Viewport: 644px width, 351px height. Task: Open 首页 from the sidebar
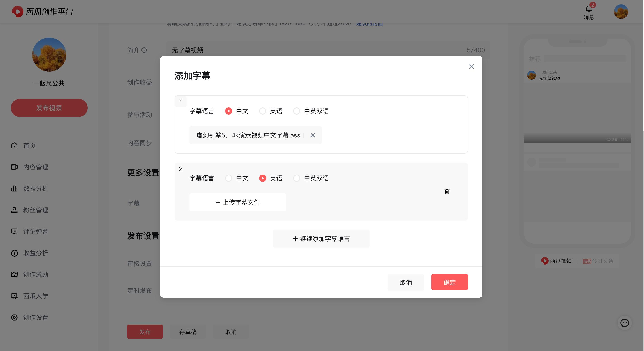click(29, 145)
